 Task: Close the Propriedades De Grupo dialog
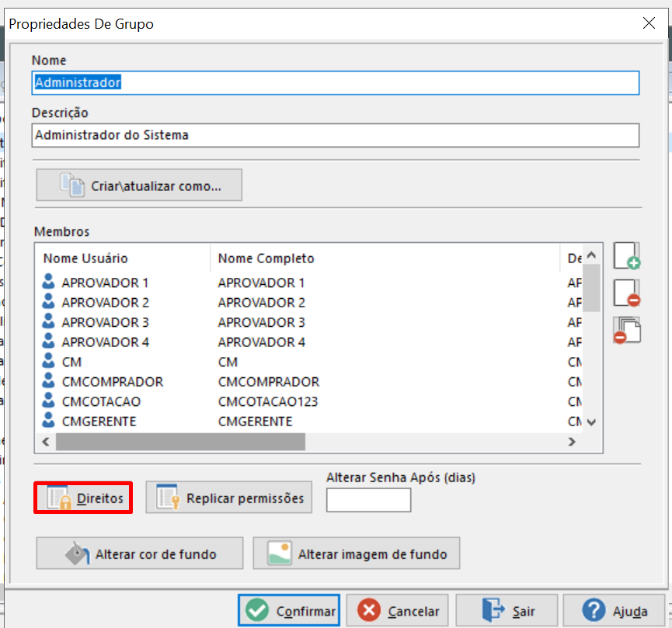coord(649,23)
